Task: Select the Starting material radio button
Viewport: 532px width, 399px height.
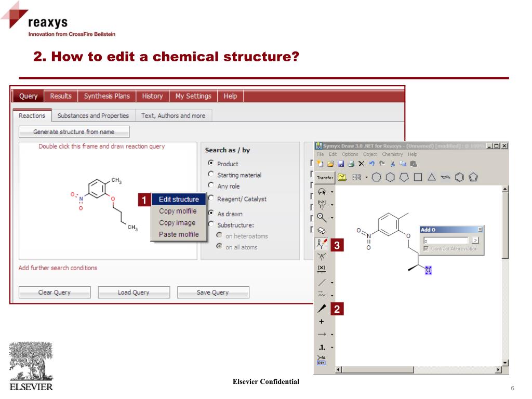Action: point(211,174)
